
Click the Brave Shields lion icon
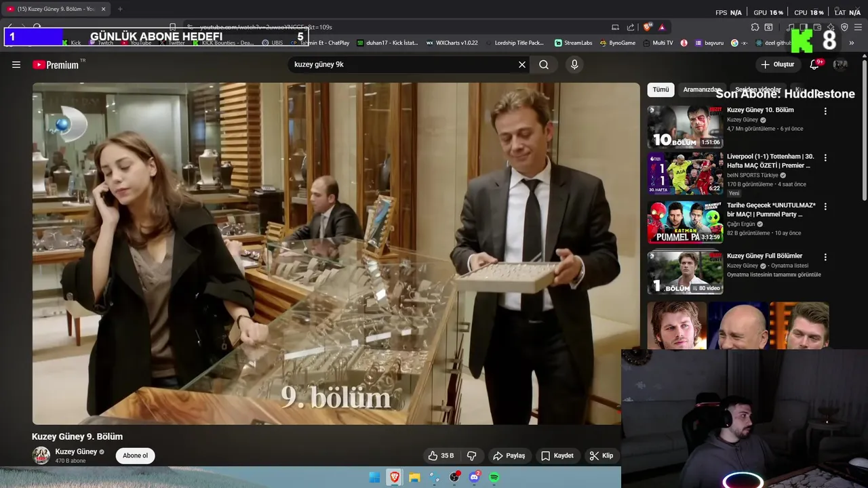[648, 27]
